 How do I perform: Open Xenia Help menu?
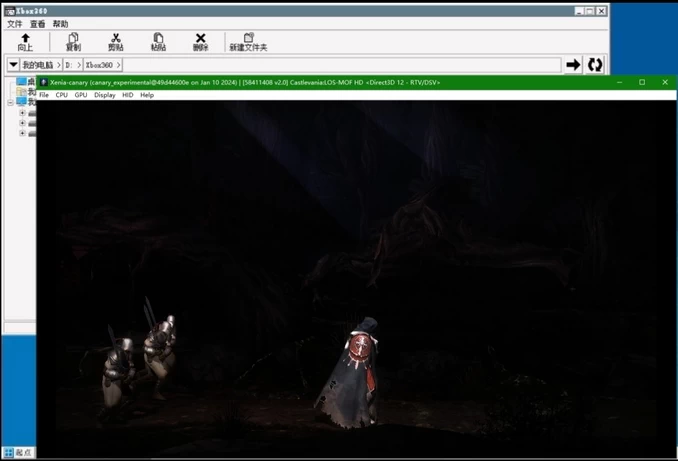(x=147, y=95)
